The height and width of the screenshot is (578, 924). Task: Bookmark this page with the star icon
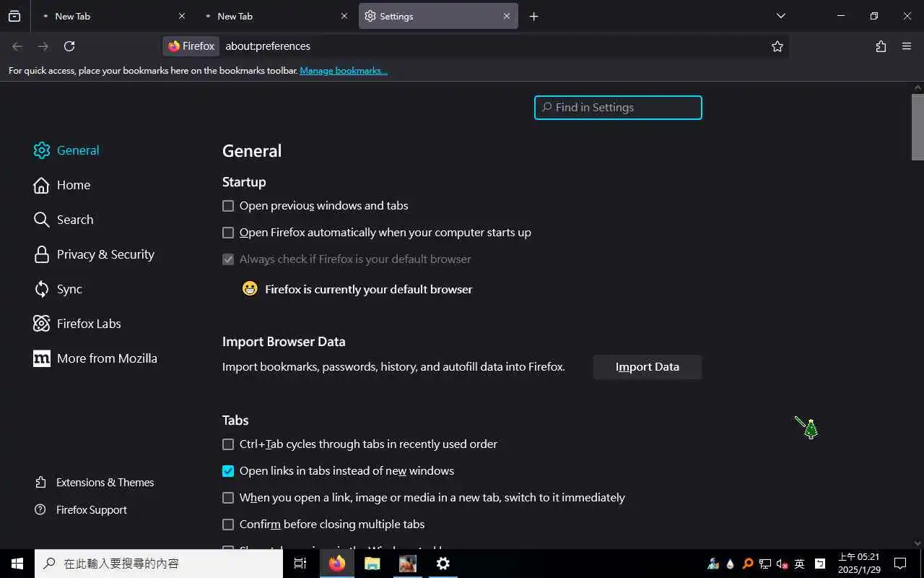pos(777,46)
